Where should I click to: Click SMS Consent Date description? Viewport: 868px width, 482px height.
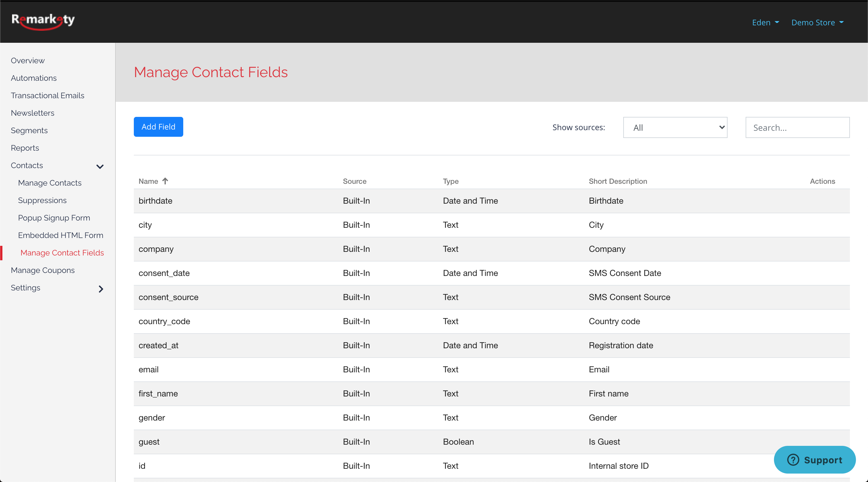625,273
